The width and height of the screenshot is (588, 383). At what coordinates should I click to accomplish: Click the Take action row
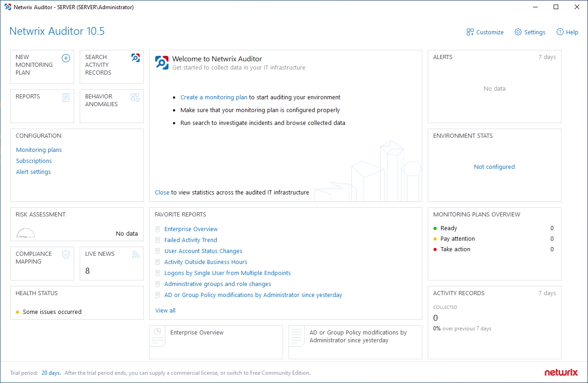pos(494,249)
